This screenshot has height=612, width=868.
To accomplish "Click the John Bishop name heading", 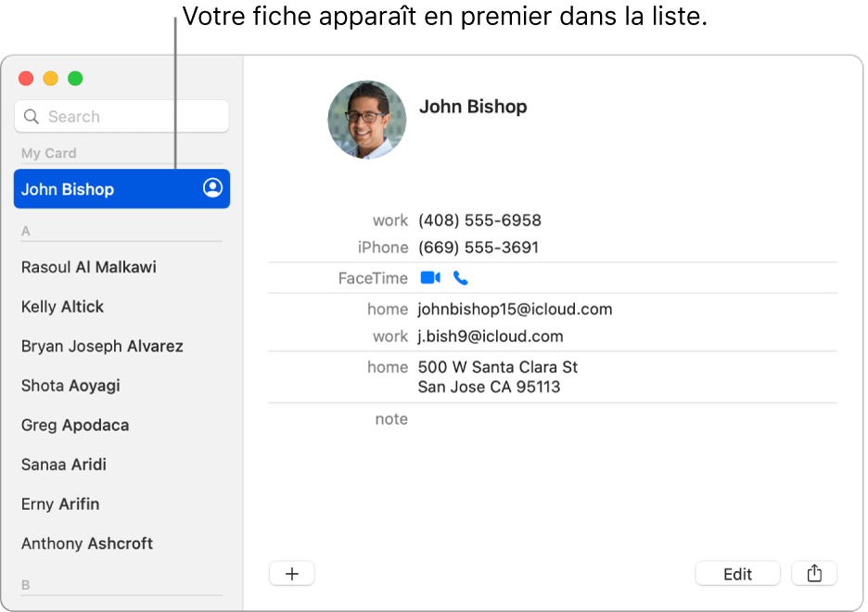I will pos(473,107).
